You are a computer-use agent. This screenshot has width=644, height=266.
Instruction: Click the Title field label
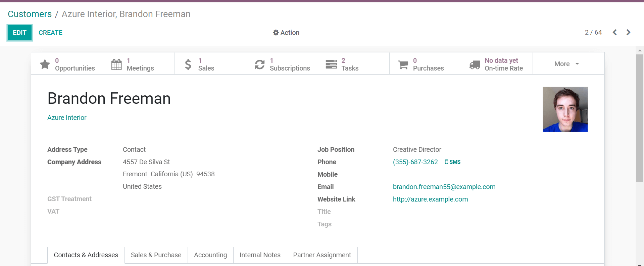click(x=324, y=212)
